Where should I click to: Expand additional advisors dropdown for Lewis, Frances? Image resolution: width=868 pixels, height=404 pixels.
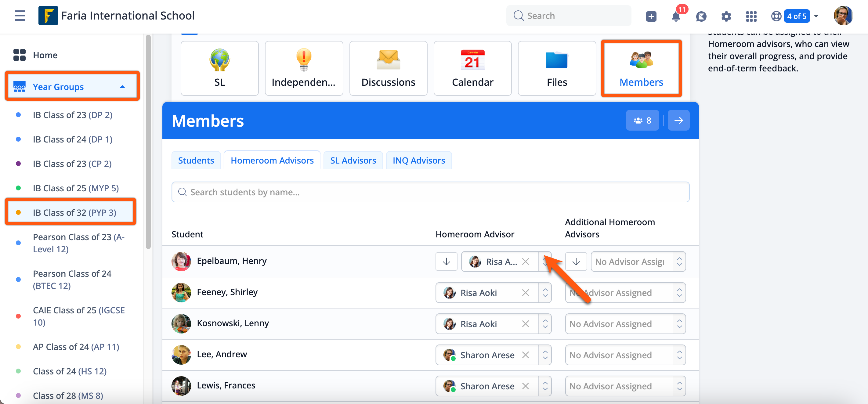679,386
